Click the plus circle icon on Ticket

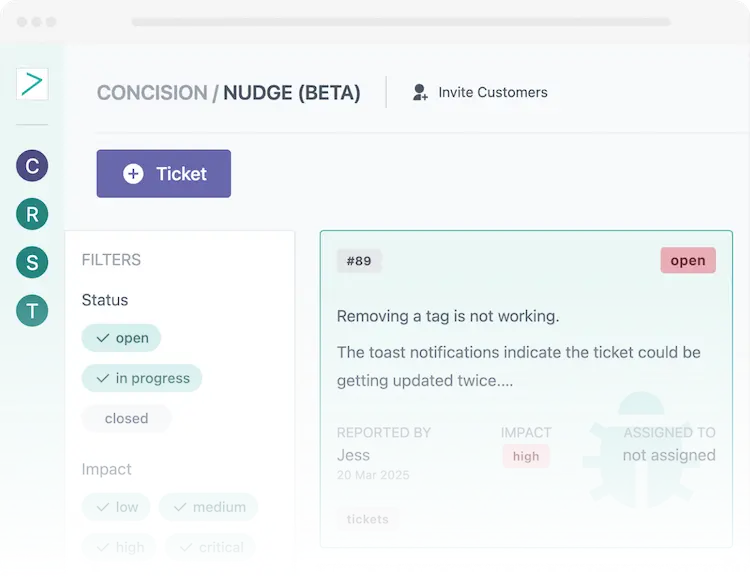(x=133, y=174)
